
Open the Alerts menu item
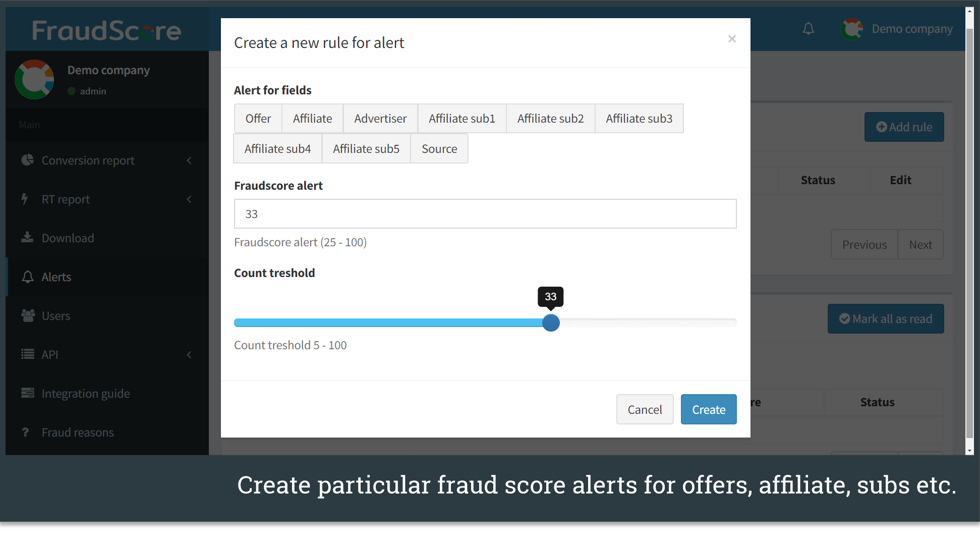pos(56,277)
